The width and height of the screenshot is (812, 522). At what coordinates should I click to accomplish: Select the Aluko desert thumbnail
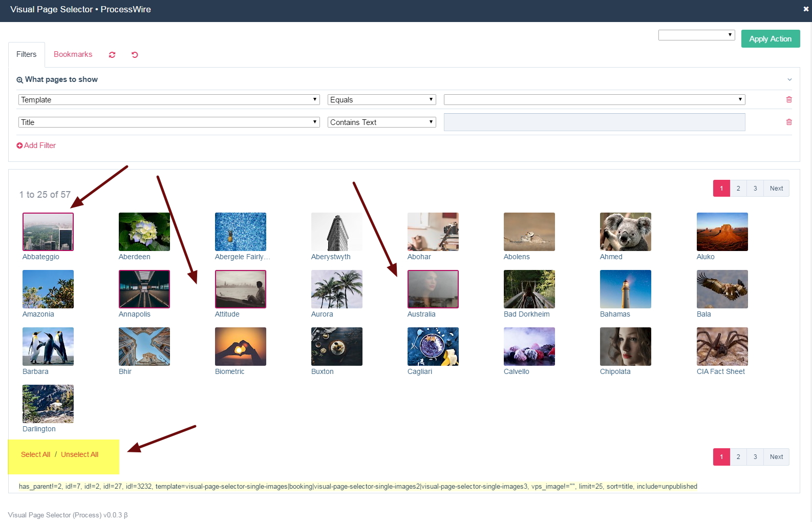tap(722, 232)
